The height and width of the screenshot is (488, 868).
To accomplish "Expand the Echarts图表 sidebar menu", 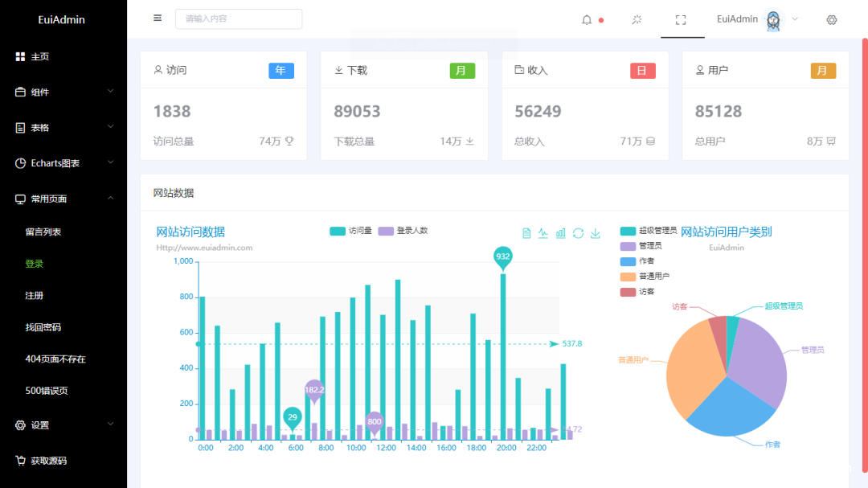I will tap(63, 163).
